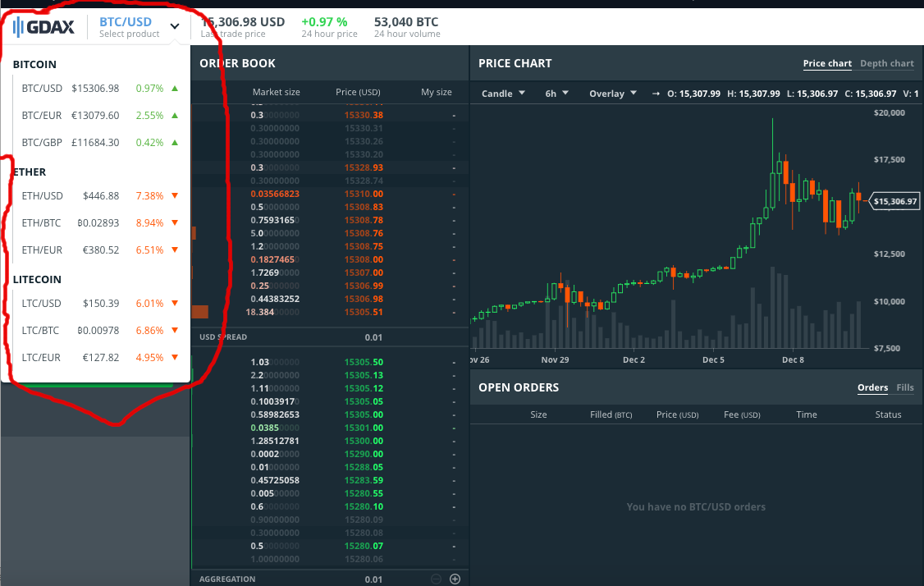
Task: Collapse the Select product dropdown chevron
Action: [175, 26]
